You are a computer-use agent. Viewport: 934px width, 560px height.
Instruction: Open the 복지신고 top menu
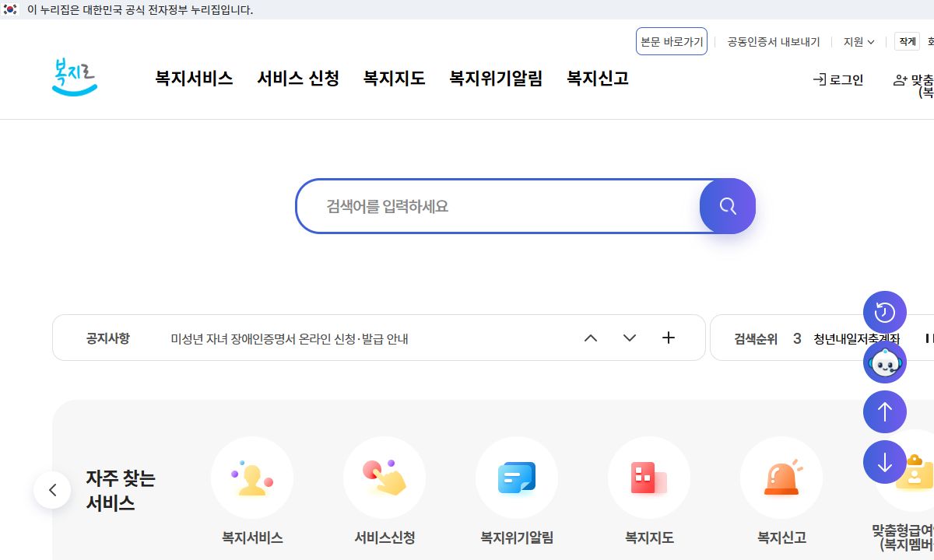click(598, 79)
